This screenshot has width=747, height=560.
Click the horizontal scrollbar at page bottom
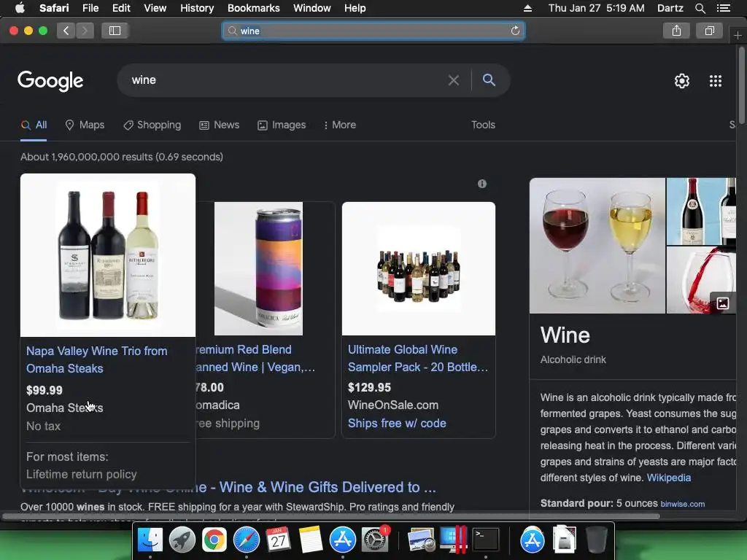(331, 517)
